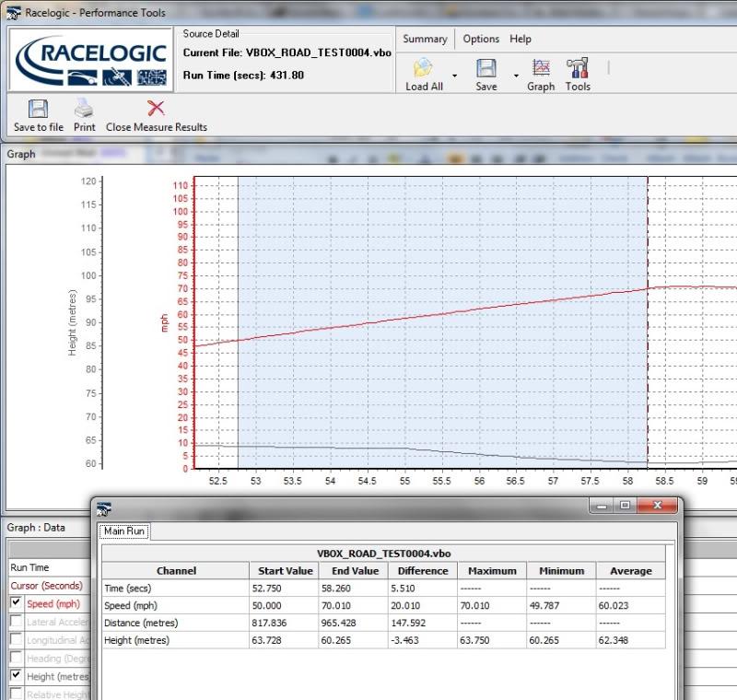Screen dimensions: 737x700
Task: Open the Help menu
Action: pyautogui.click(x=521, y=40)
